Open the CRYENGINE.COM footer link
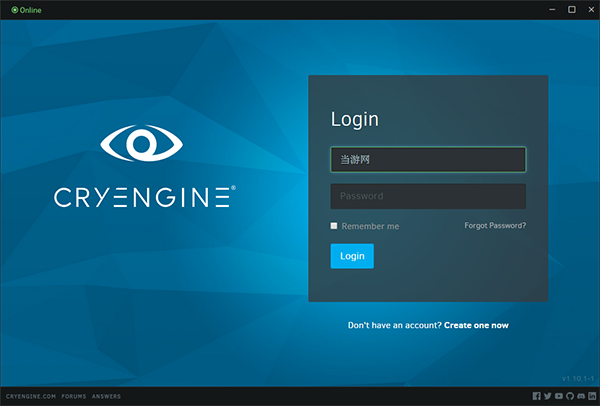 [x=31, y=396]
